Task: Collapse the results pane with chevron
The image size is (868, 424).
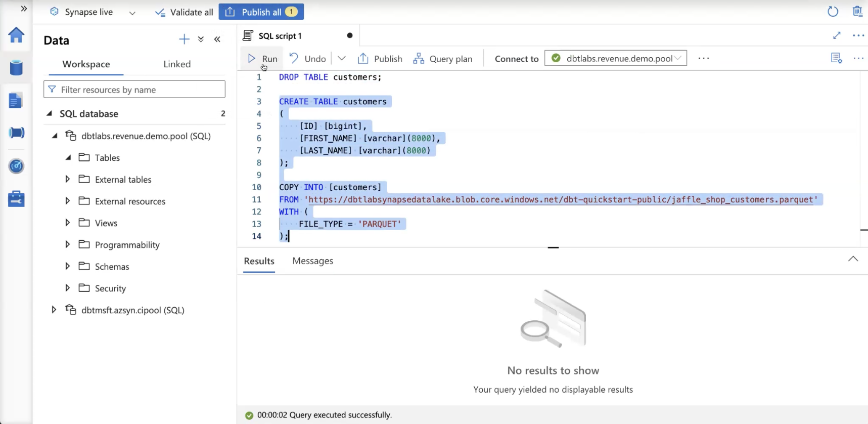Action: tap(853, 259)
